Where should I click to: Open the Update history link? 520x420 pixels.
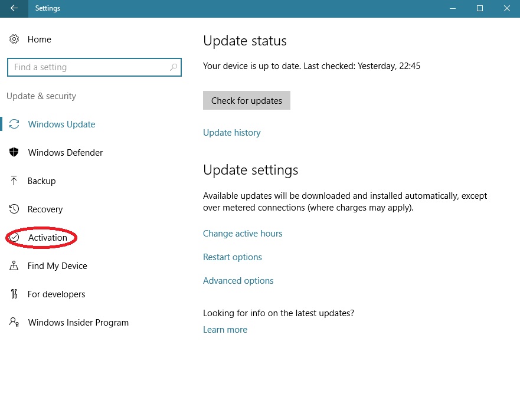coord(232,133)
